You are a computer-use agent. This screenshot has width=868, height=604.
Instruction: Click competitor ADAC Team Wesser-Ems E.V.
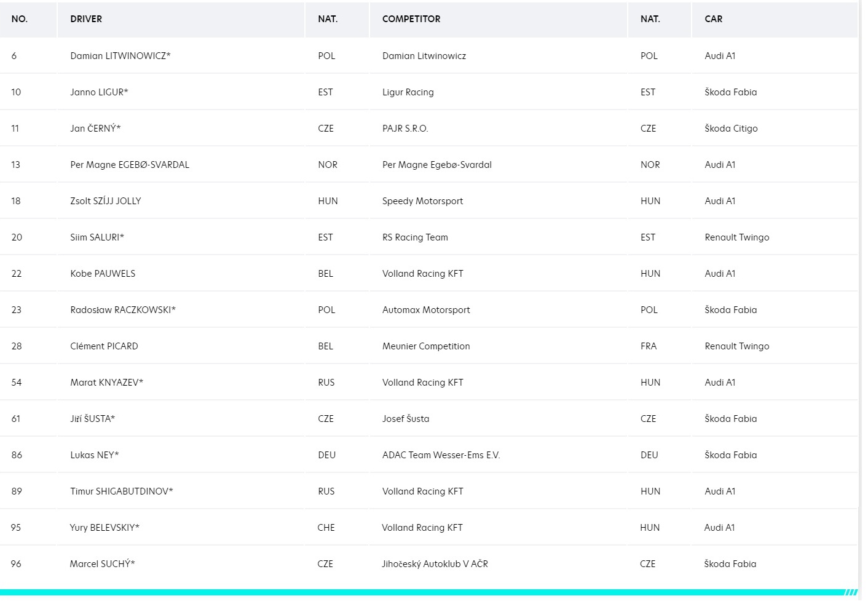(441, 455)
